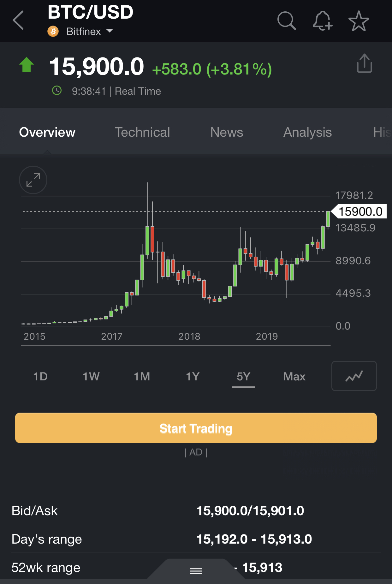
Task: Open the News tab
Action: (227, 132)
